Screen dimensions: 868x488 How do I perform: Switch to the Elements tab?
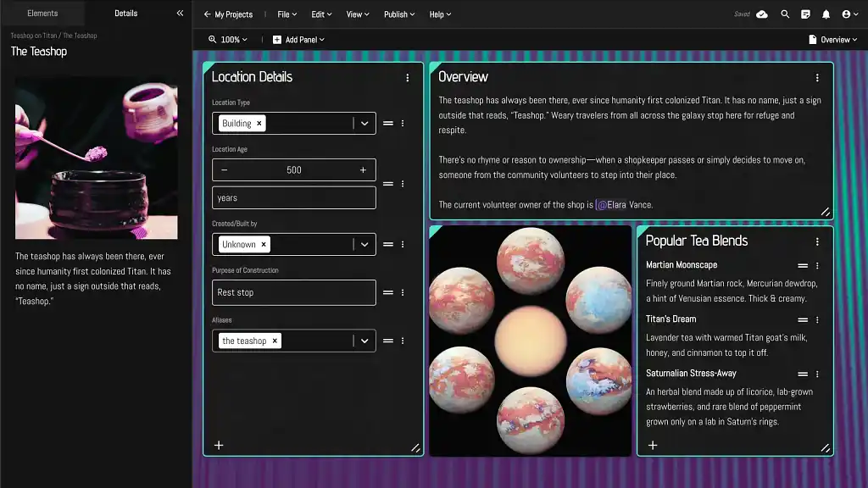(42, 14)
